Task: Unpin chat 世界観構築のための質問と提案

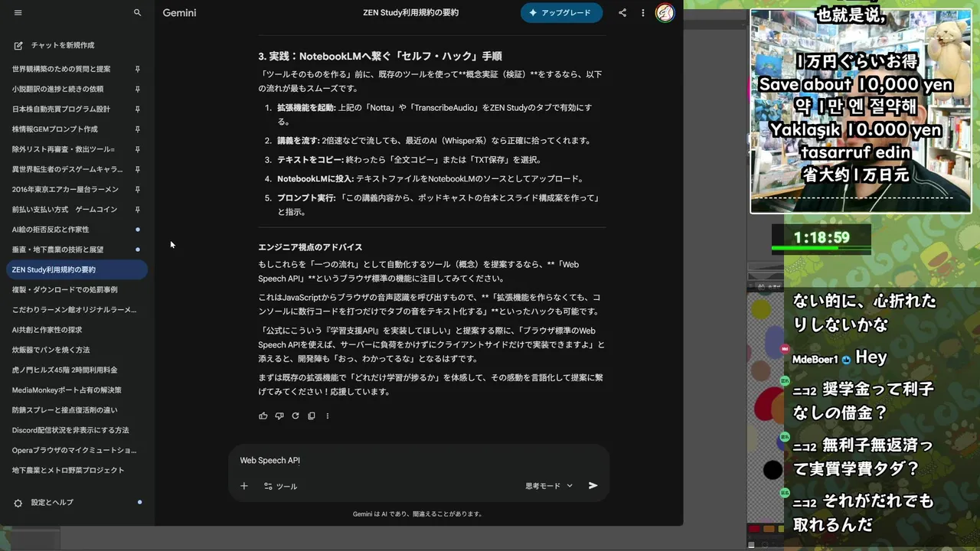Action: (138, 69)
